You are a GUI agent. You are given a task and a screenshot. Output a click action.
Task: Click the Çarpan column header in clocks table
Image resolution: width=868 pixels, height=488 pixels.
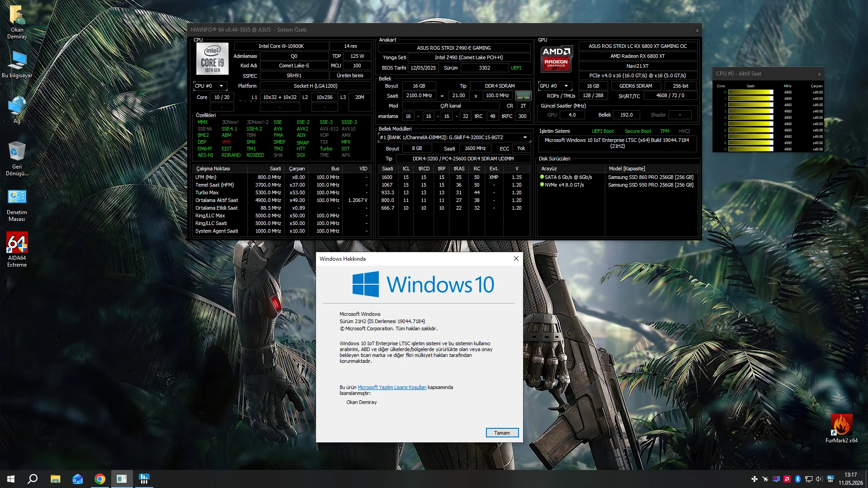coord(296,169)
